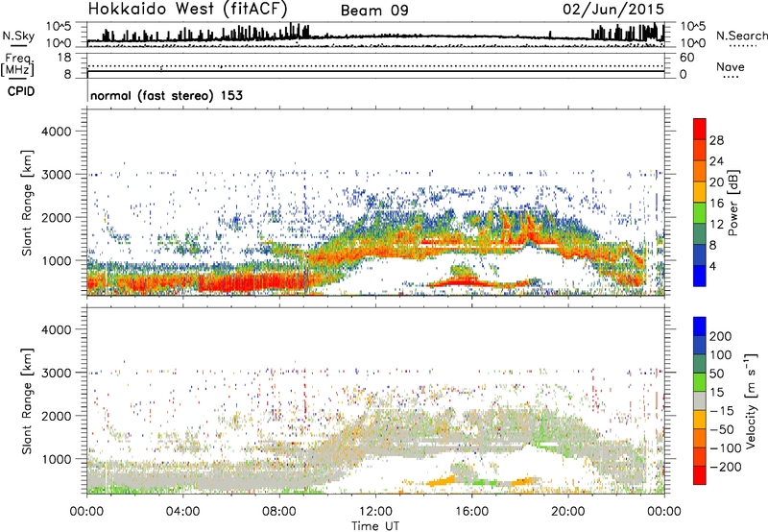Click 'Slant Range [km]' label of power panel
Image resolution: width=768 pixels, height=532 pixels.
coord(27,203)
